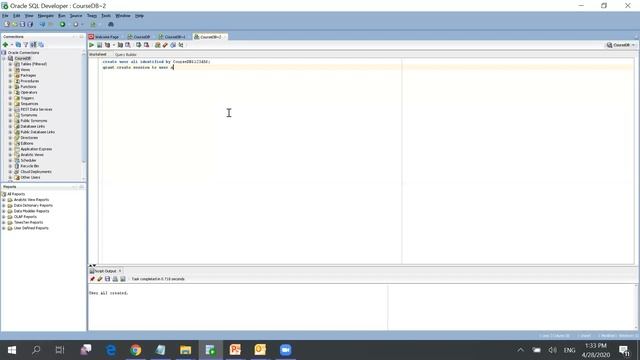This screenshot has width=640, height=360.
Task: Expand the Packages node
Action: click(10, 76)
